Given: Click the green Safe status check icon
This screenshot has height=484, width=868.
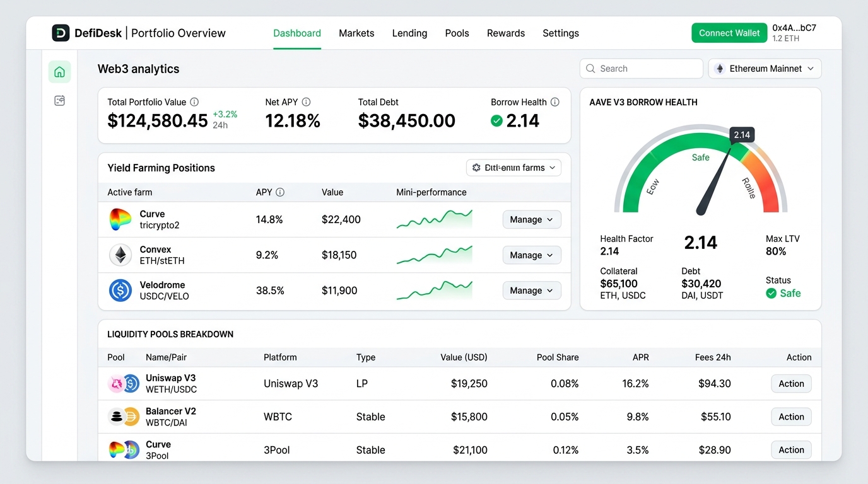Looking at the screenshot, I should point(771,293).
